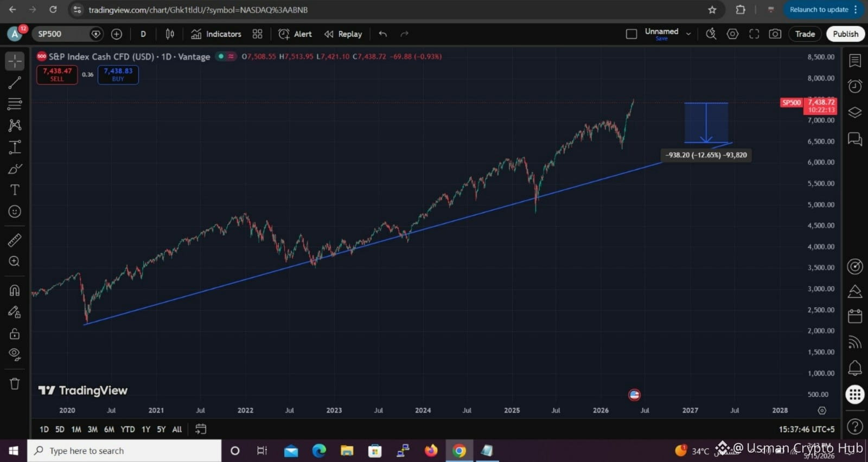Select the zoom in tool
Viewport: 868px width, 462px height.
15,261
